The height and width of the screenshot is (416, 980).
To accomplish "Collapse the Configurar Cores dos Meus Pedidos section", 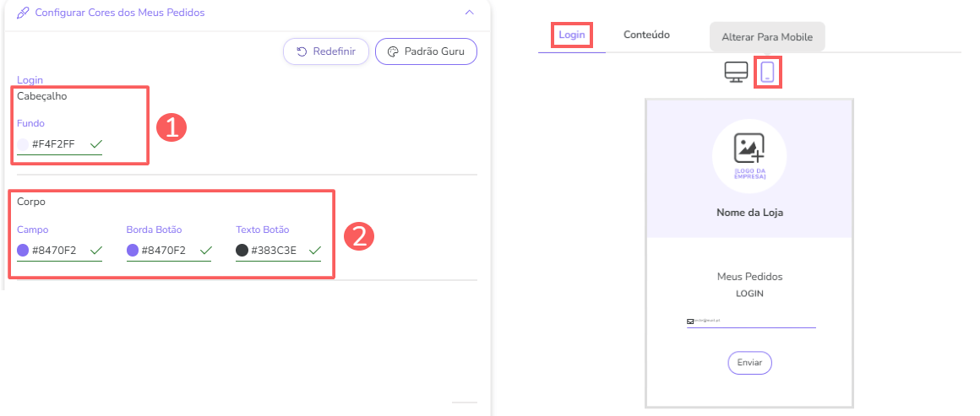I will coord(470,13).
